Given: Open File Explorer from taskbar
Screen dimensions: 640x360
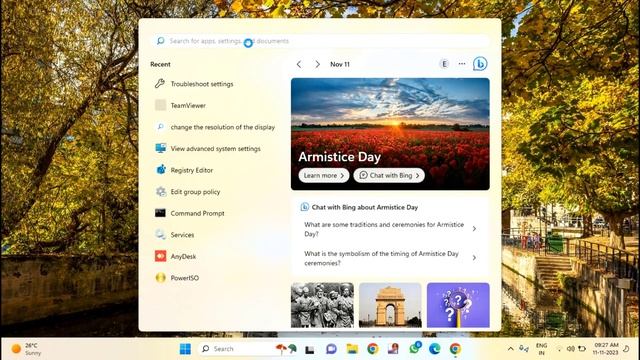Looking at the screenshot, I should click(352, 349).
